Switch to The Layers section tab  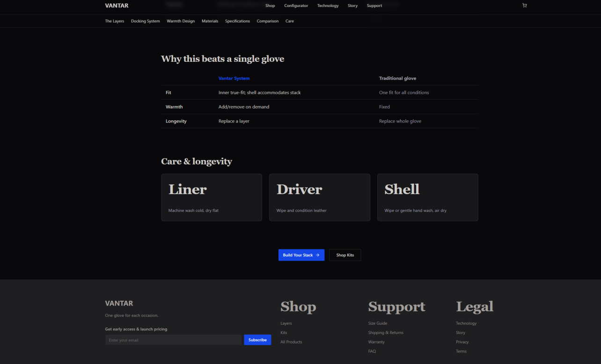coord(115,21)
